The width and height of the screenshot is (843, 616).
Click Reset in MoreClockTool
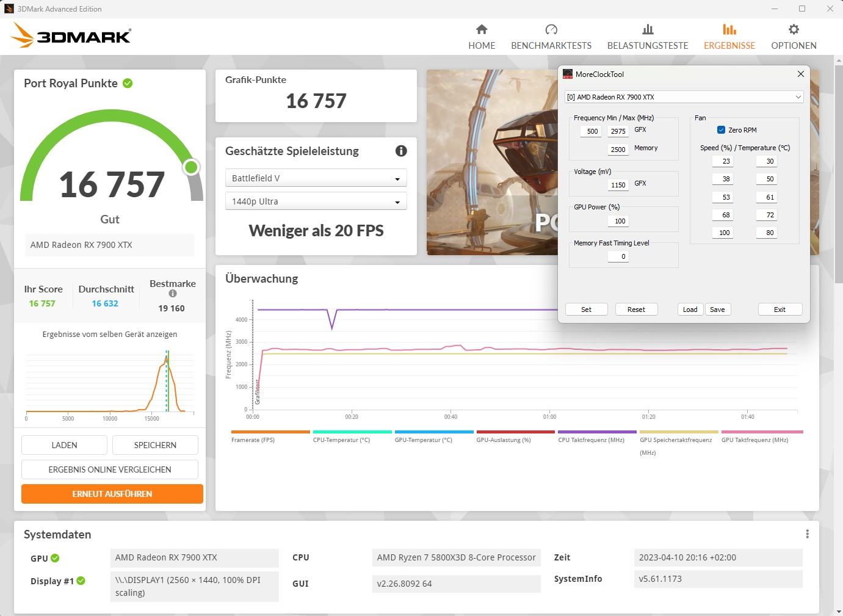(x=636, y=310)
